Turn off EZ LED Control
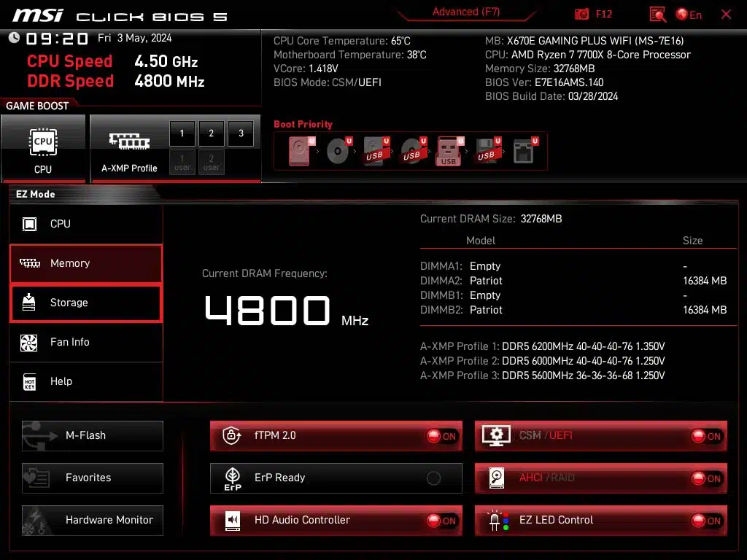 (706, 521)
